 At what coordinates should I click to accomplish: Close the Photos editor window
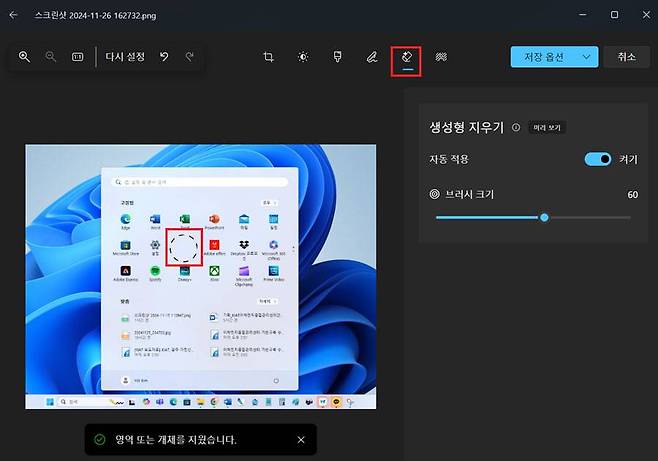click(646, 15)
